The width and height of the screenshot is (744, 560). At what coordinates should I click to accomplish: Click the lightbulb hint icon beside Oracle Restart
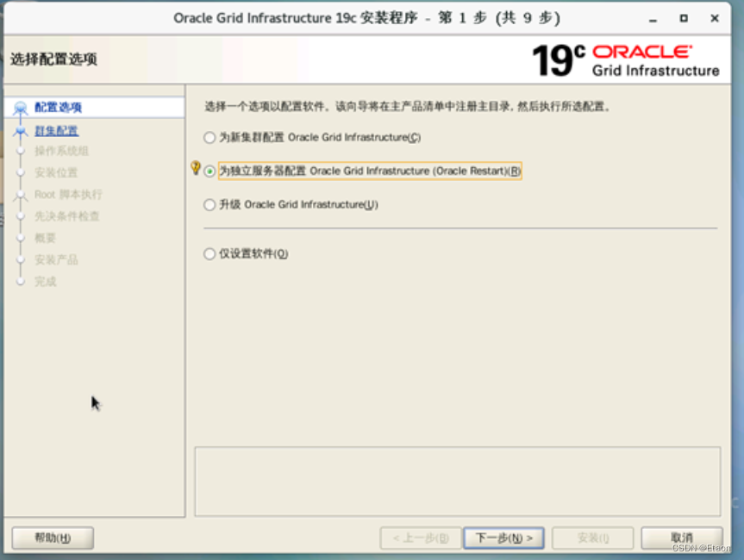coord(196,168)
